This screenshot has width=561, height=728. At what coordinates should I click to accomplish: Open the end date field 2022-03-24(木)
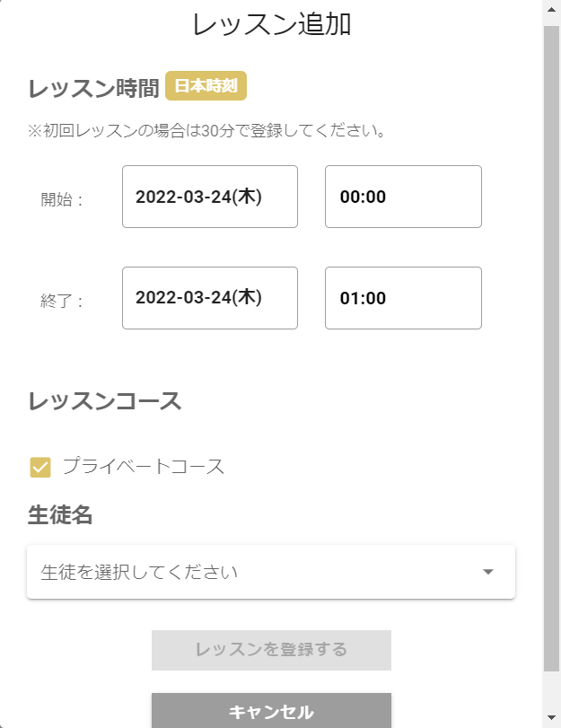coord(210,298)
